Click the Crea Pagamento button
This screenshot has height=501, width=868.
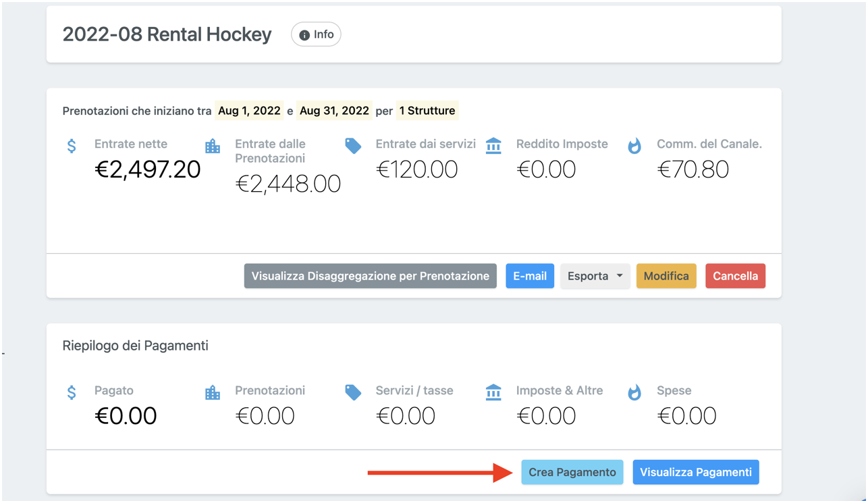[x=572, y=473]
